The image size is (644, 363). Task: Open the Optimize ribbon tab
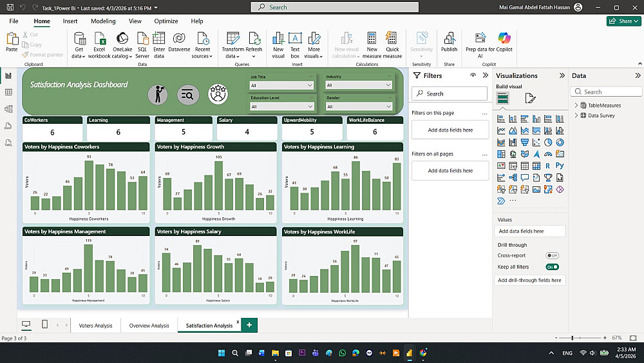(166, 21)
